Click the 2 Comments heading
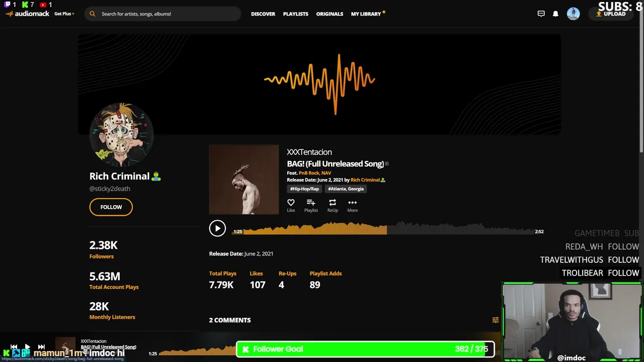This screenshot has width=644, height=362. click(230, 320)
